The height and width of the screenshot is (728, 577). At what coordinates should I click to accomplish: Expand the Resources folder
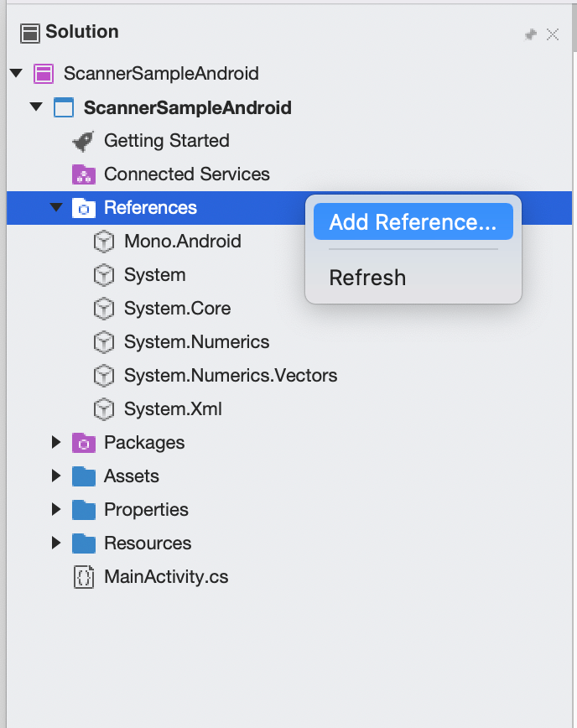pos(55,543)
